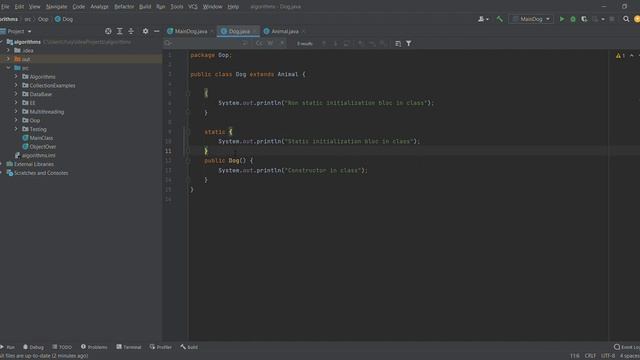
Task: Hide the Project panel with minus icon
Action: point(156,31)
